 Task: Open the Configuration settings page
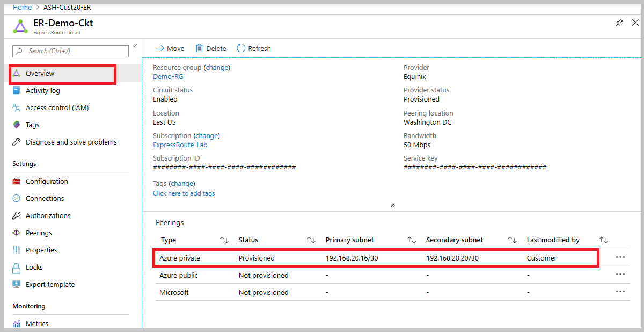tap(47, 181)
